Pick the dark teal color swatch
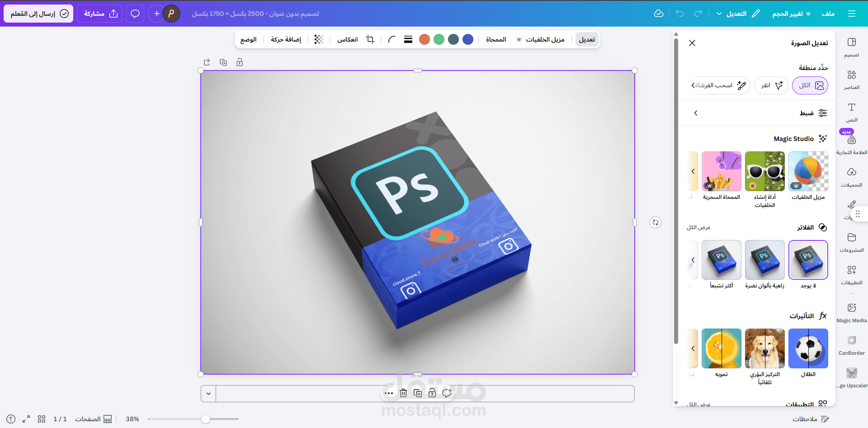Viewport: 868px width, 428px height. point(453,39)
